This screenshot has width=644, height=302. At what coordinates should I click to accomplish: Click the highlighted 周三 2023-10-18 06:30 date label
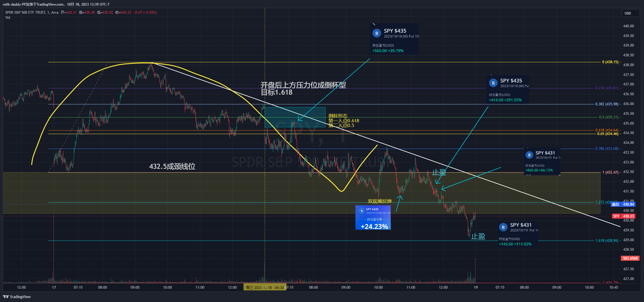pos(265,287)
